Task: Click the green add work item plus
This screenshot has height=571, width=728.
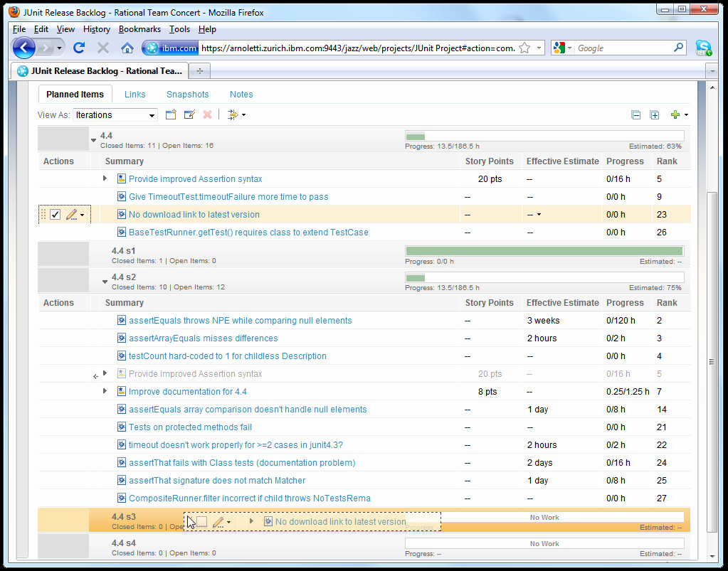Action: [x=675, y=114]
